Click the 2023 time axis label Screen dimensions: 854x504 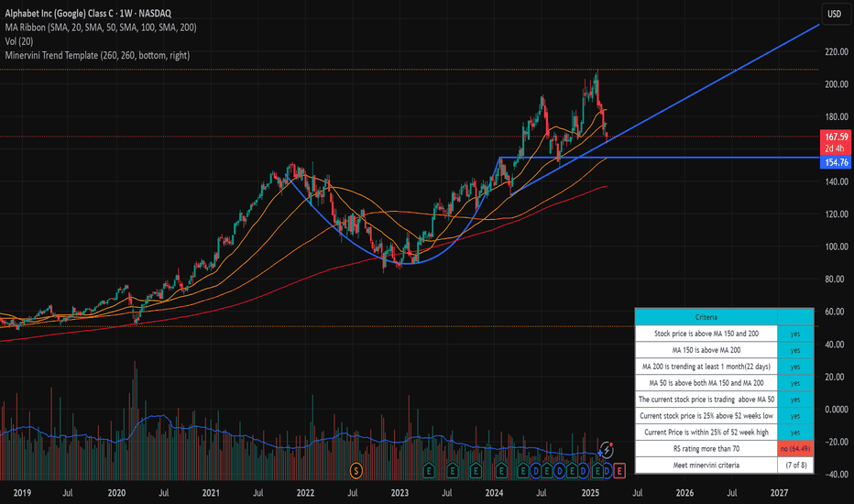click(400, 493)
